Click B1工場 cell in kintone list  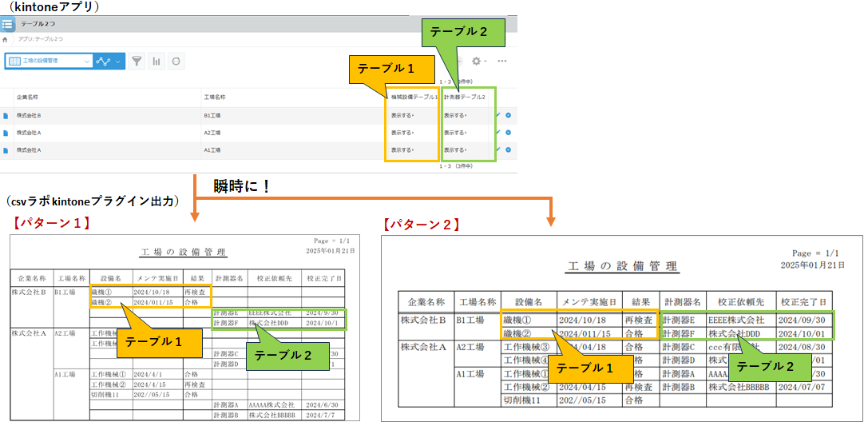tap(212, 117)
